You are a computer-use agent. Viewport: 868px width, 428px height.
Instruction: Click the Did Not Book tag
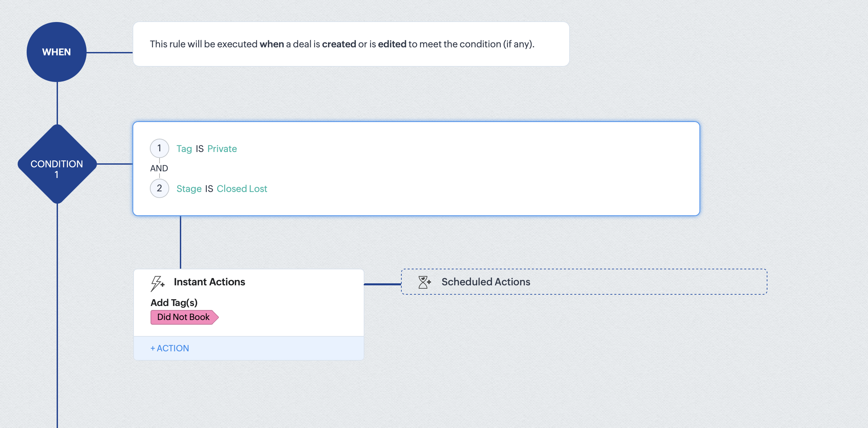pos(184,317)
